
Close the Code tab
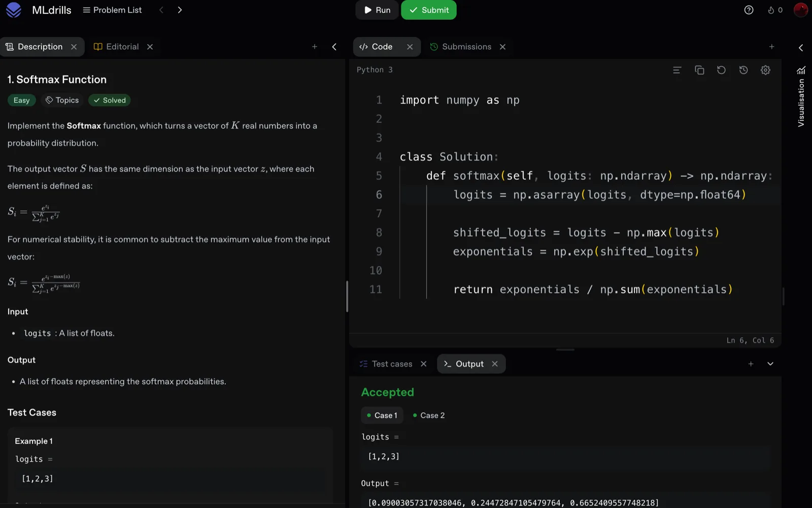point(410,47)
